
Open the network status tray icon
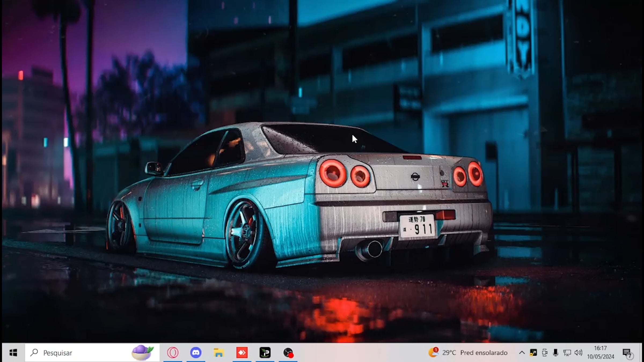567,353
